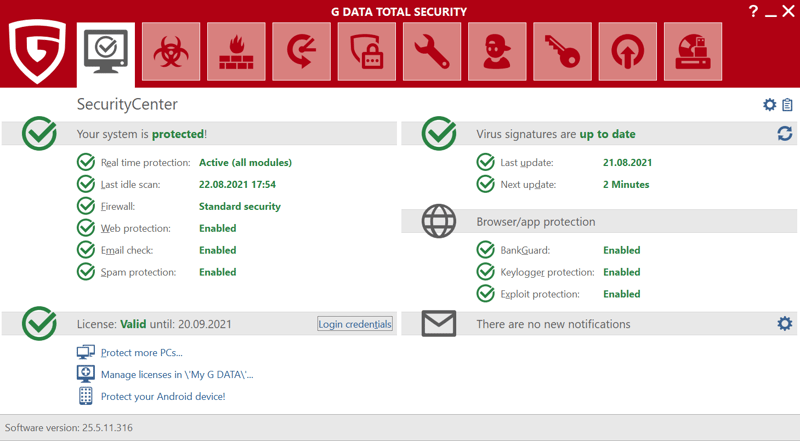The height and width of the screenshot is (441, 800).
Task: Click the Keylogger protection label
Action: click(547, 273)
